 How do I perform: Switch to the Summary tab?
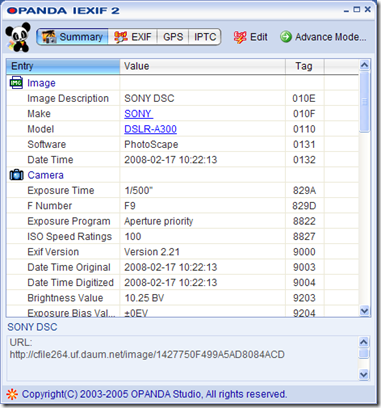tap(72, 37)
